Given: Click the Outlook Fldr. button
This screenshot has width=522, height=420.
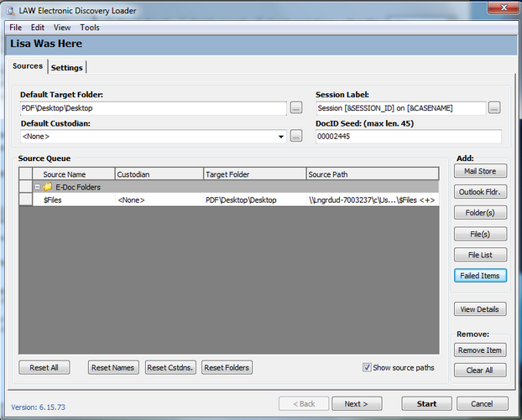Looking at the screenshot, I should click(480, 192).
